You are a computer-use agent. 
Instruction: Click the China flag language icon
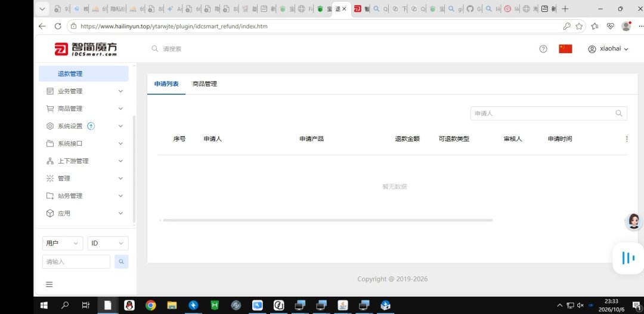[x=565, y=49]
